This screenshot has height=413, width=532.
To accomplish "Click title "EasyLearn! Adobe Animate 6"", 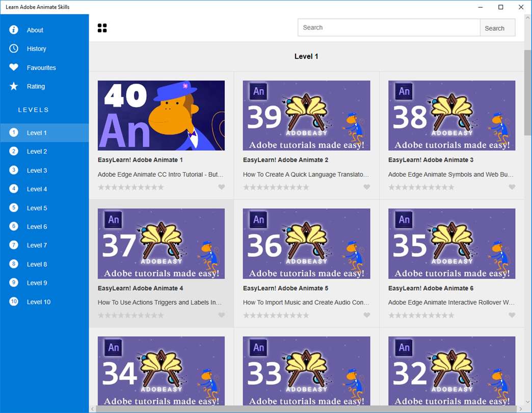I will click(x=431, y=288).
